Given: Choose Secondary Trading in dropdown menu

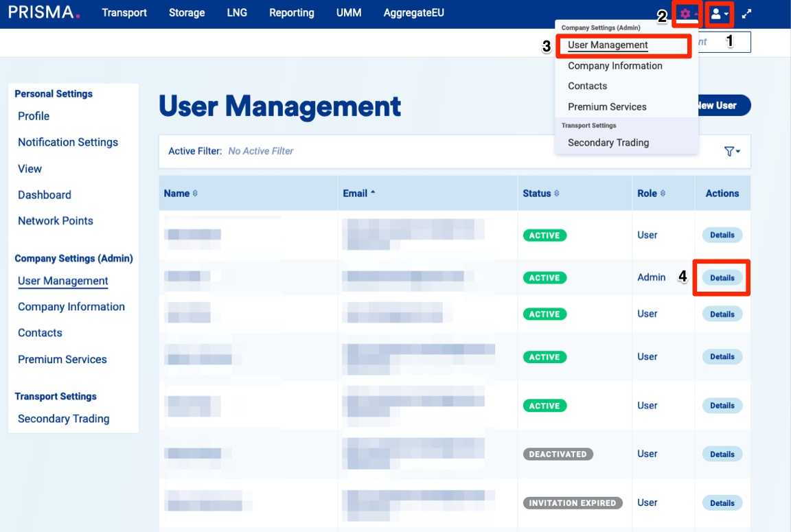Looking at the screenshot, I should [x=608, y=143].
